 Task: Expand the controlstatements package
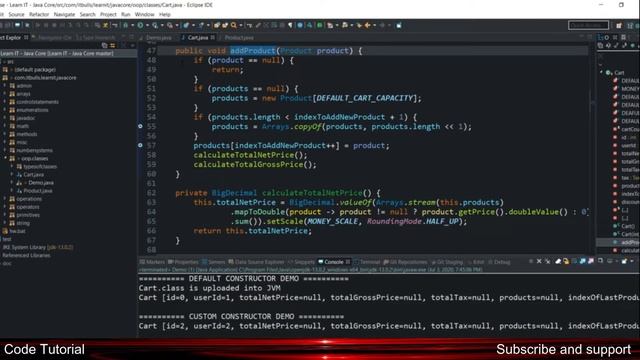(4, 102)
